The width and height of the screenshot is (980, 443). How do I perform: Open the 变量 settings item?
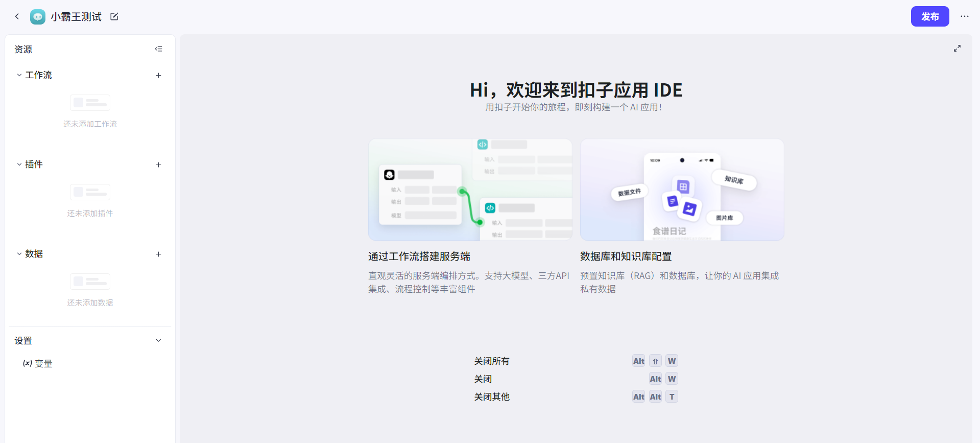[38, 363]
